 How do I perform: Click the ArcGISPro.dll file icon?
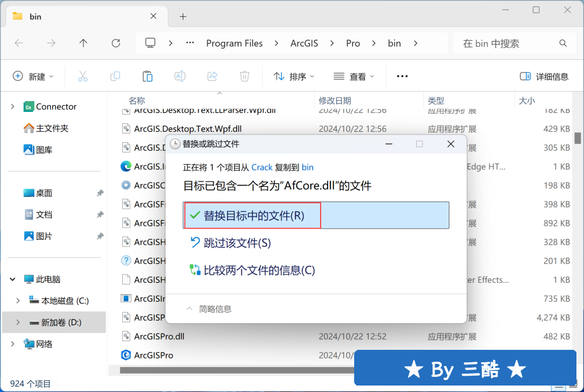pyautogui.click(x=126, y=336)
